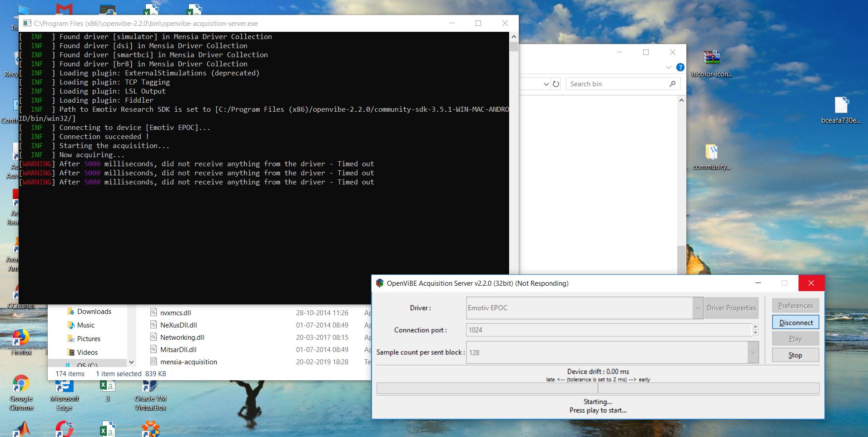Click the Driver Properties button
Screen dimensions: 868x437
pyautogui.click(x=731, y=308)
